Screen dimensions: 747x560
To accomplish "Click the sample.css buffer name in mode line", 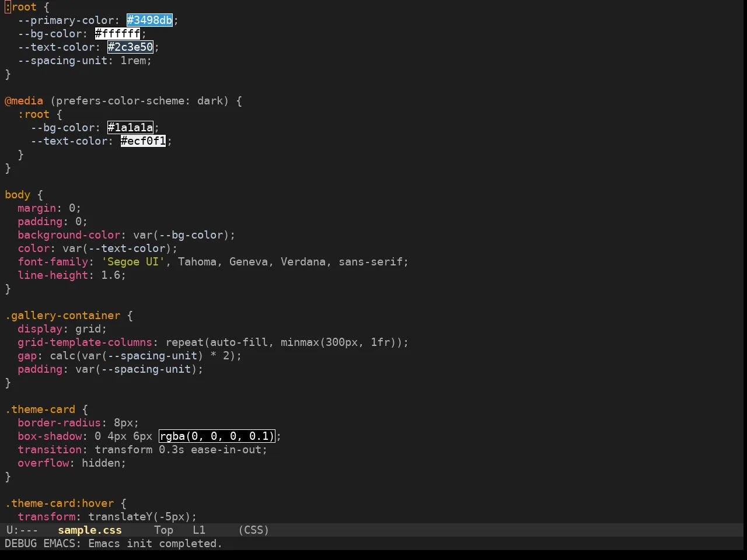I will pyautogui.click(x=90, y=530).
